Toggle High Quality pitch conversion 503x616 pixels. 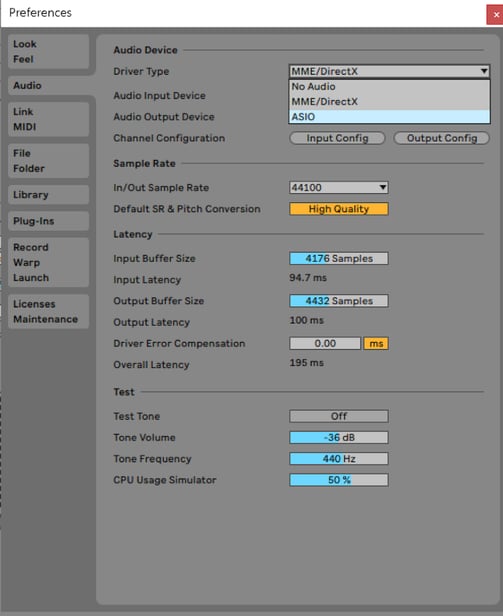(x=339, y=209)
